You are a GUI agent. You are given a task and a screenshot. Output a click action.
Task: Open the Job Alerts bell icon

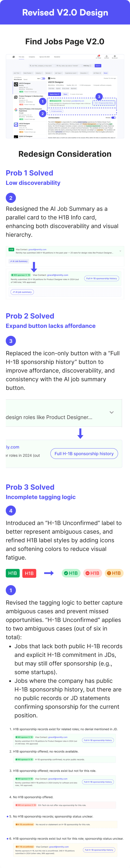pos(106,56)
